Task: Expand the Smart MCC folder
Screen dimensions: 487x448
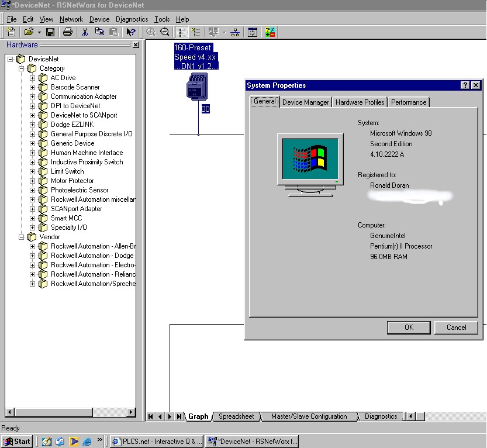Action: pos(32,218)
